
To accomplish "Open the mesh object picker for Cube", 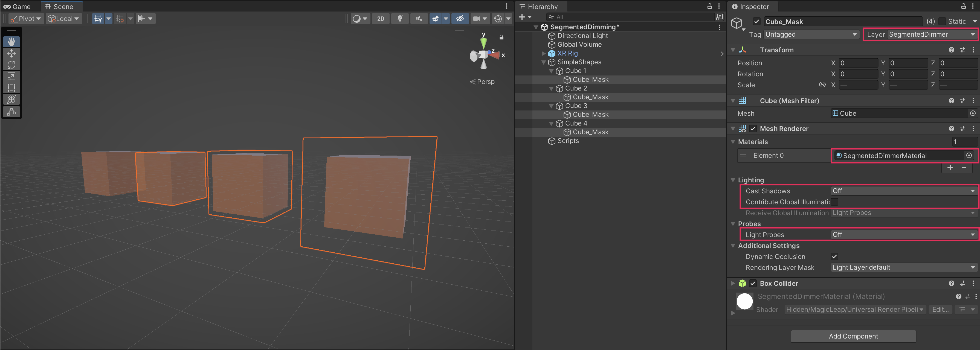I will 972,113.
